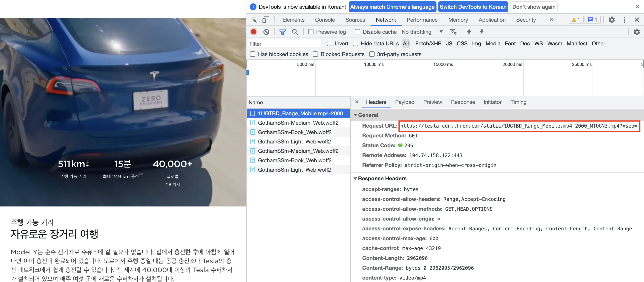Image resolution: width=644 pixels, height=282 pixels.
Task: Enable Preserve log checkbox
Action: point(311,32)
